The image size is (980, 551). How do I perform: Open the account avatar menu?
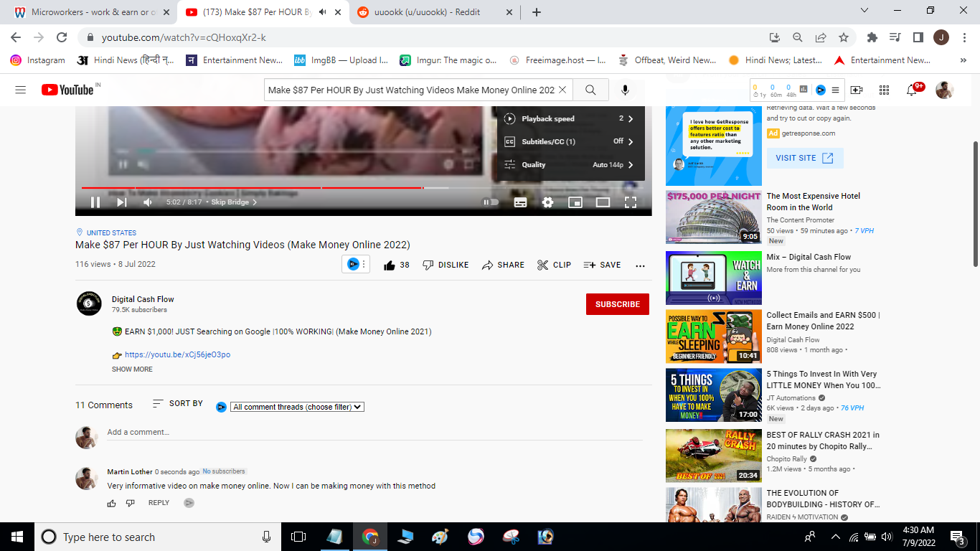point(945,90)
